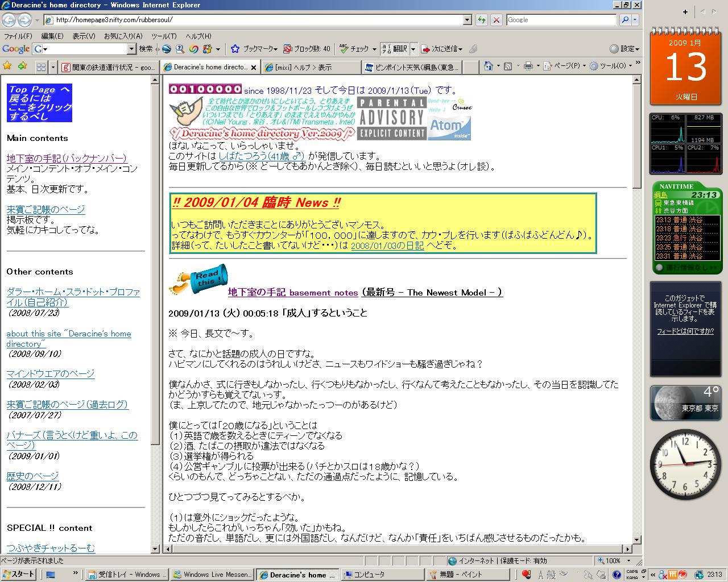
Task: Open search provider dropdown arrow
Action: pos(635,20)
